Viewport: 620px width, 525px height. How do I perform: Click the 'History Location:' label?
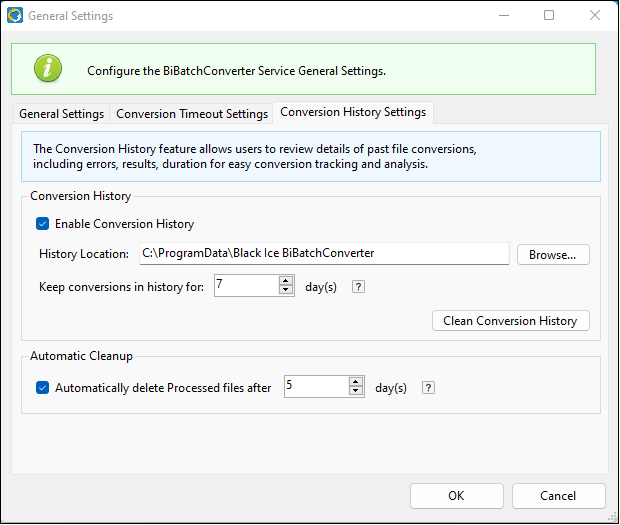[84, 254]
